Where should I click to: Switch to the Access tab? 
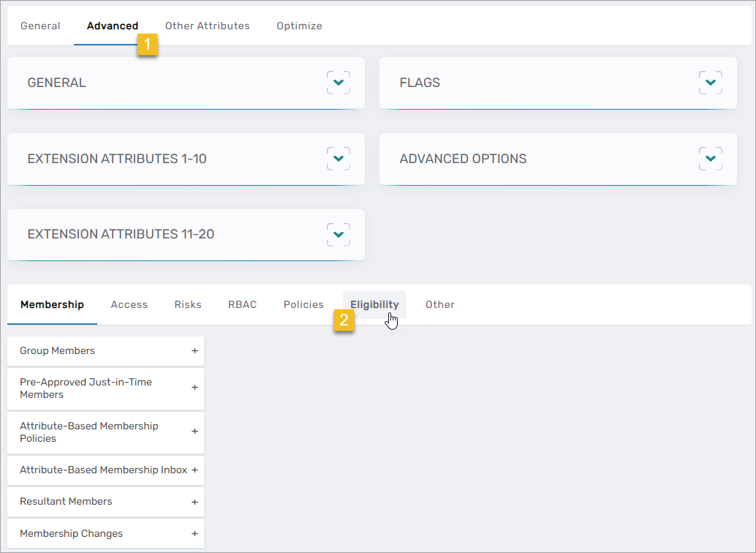coord(129,304)
